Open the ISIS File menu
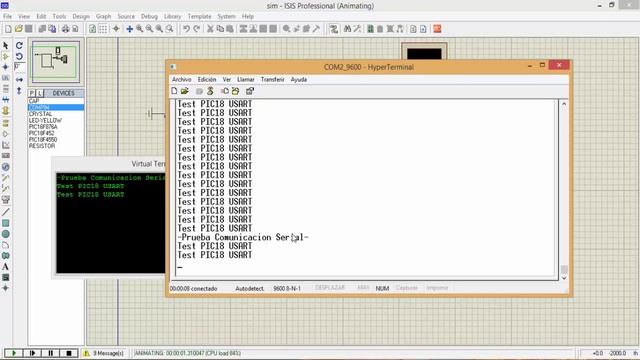640x360 pixels. click(7, 16)
